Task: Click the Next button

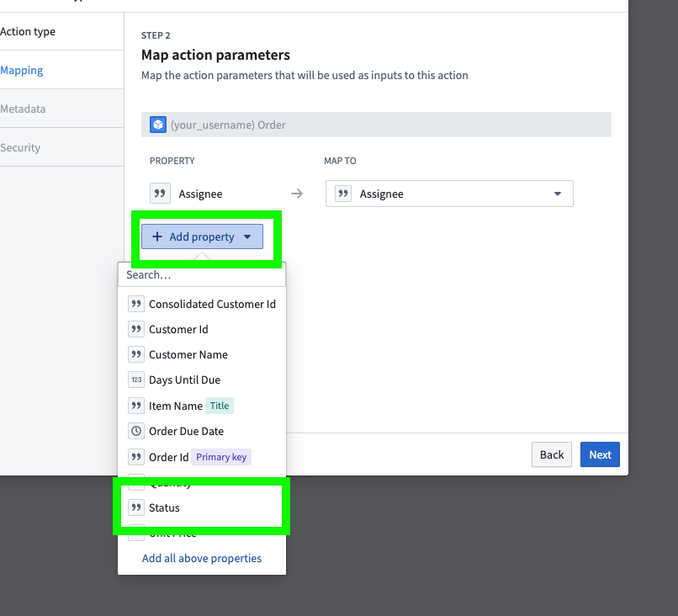Action: coord(600,454)
